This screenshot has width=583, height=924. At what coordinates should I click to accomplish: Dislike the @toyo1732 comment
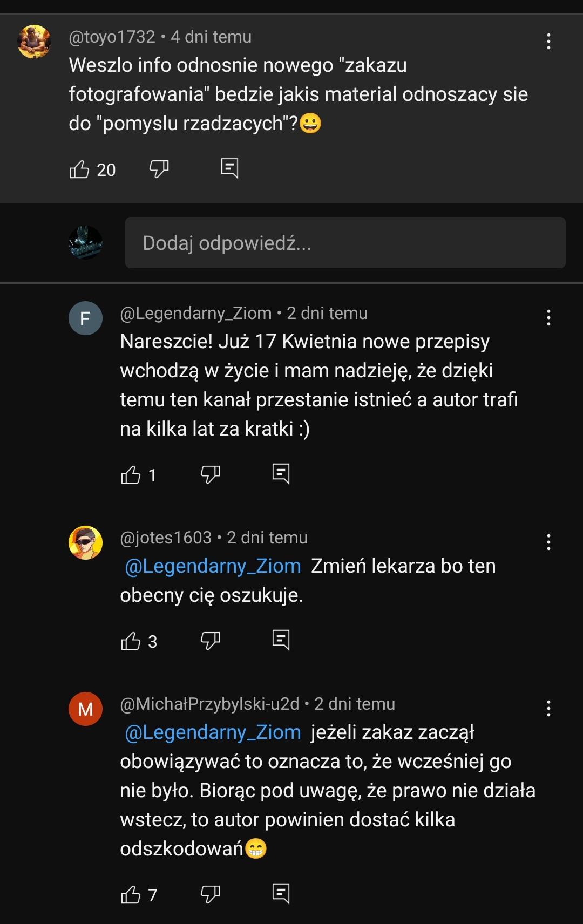(x=159, y=169)
